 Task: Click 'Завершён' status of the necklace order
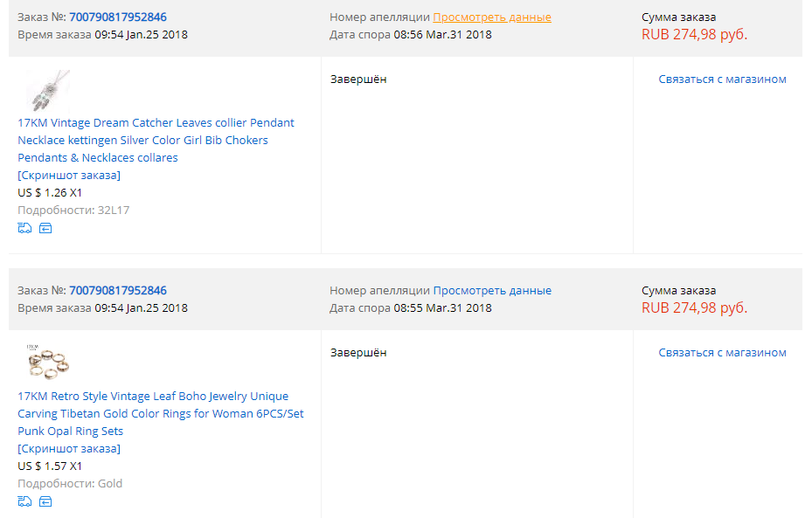click(358, 79)
